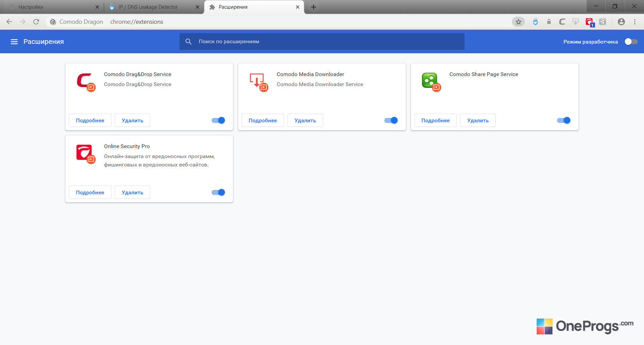The width and height of the screenshot is (644, 345).
Task: Open the Online Security Pro toolbar icon
Action: [590, 22]
